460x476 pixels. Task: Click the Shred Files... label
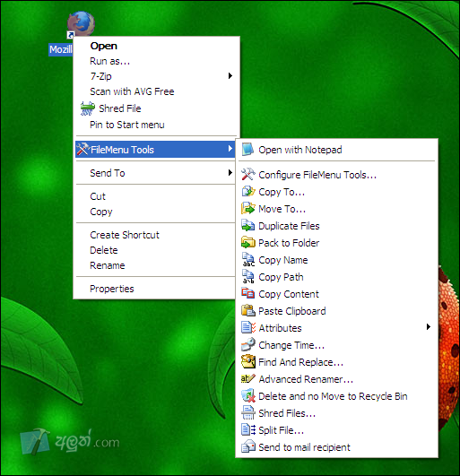[287, 413]
